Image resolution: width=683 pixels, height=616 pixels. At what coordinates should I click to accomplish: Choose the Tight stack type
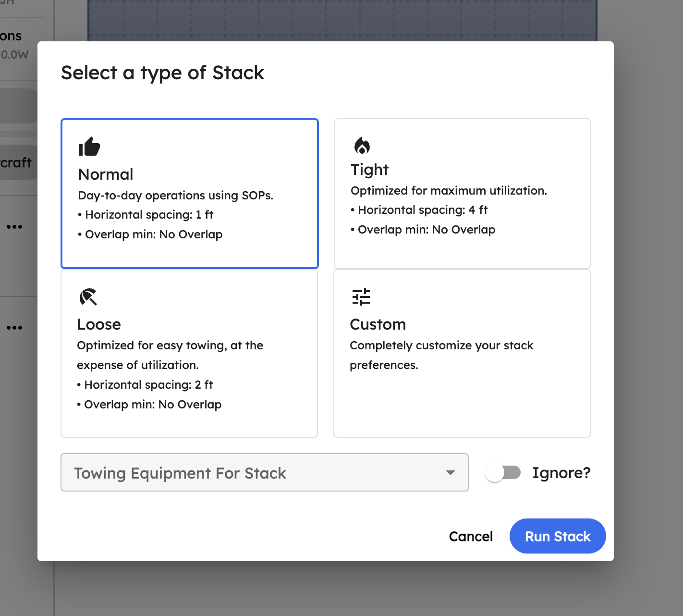point(462,194)
